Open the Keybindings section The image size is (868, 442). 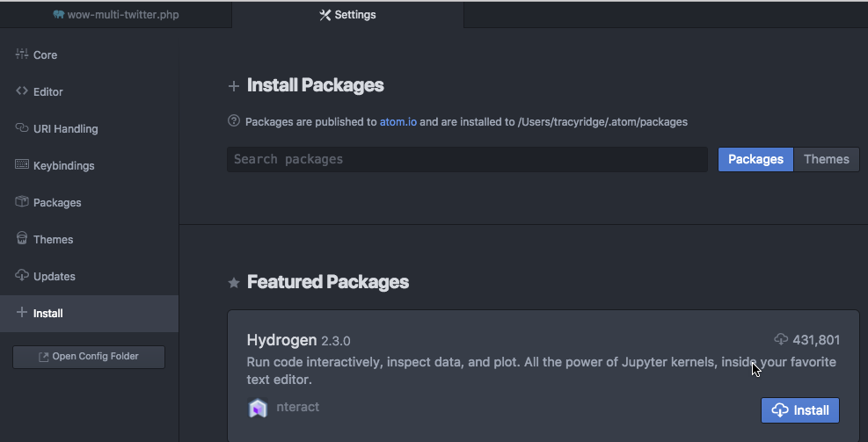(89, 165)
